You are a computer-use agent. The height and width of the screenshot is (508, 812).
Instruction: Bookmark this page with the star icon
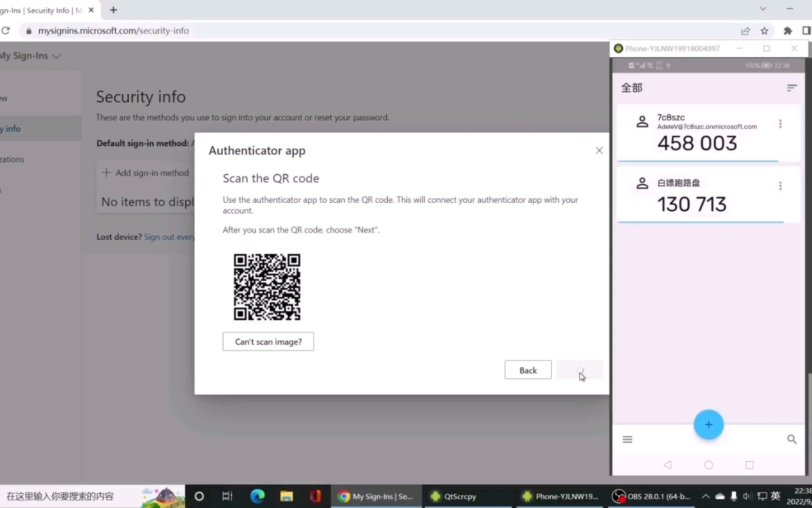[x=765, y=31]
